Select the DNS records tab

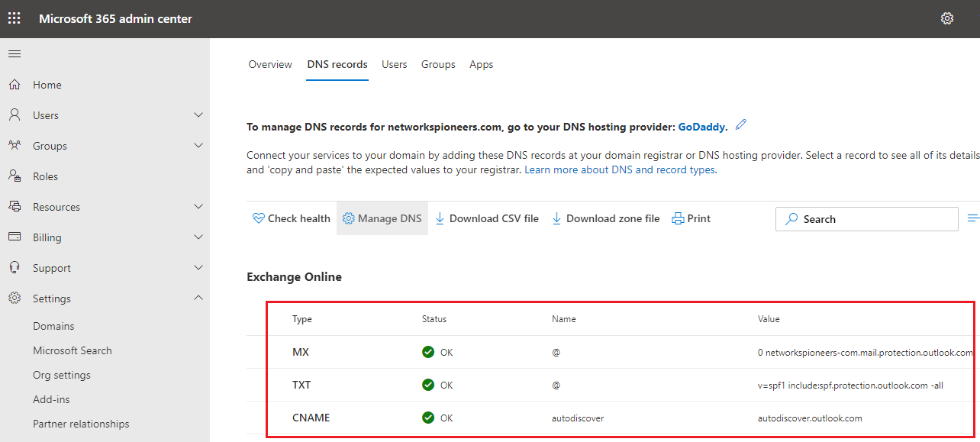click(337, 65)
